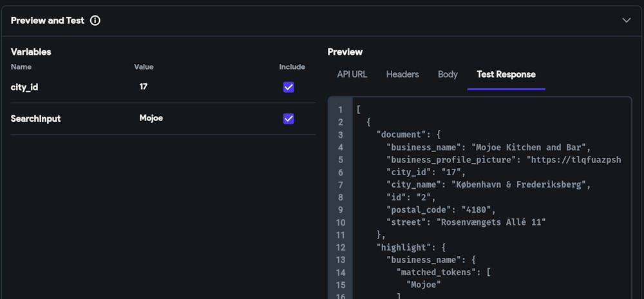Toggle the SearchInput Include checkbox

[x=289, y=119]
